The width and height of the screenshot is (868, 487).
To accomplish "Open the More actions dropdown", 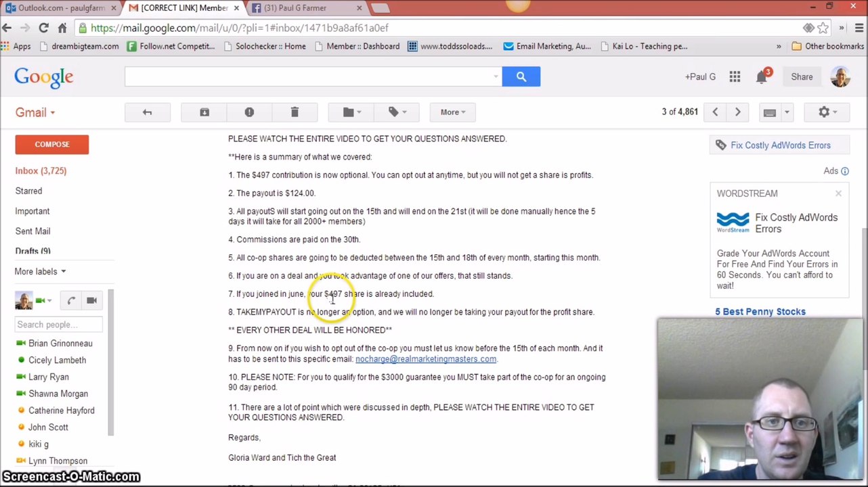I will point(452,112).
